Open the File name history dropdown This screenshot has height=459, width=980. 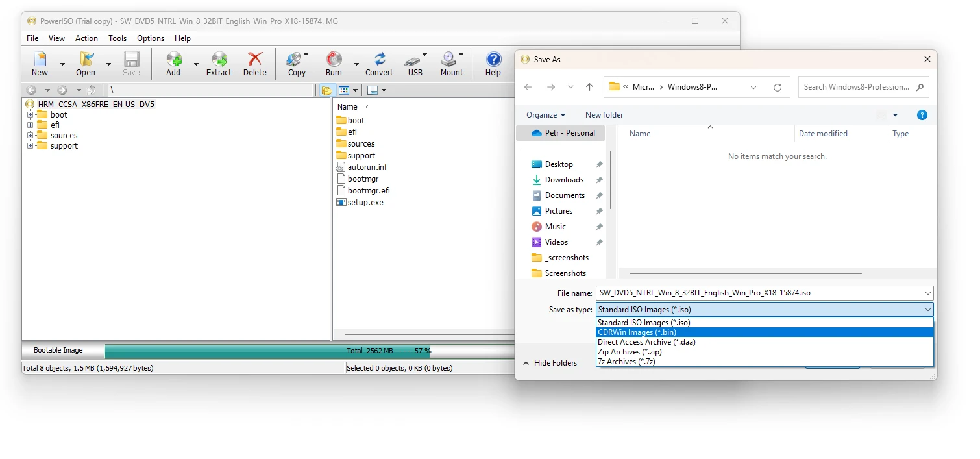click(x=927, y=293)
